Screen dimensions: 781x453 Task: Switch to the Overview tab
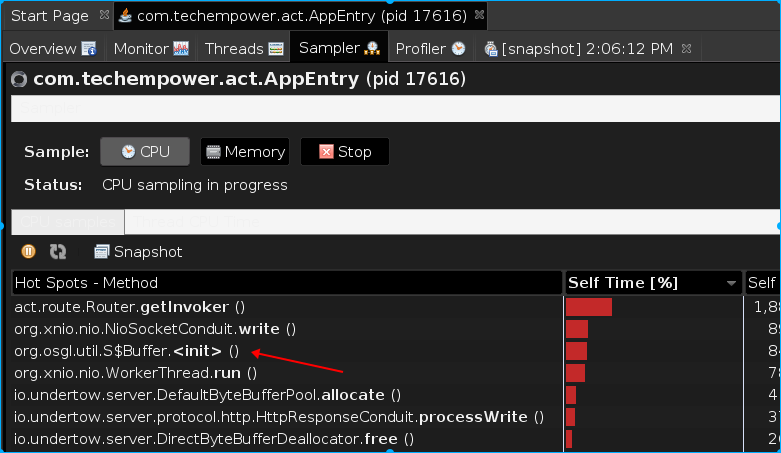pyautogui.click(x=52, y=48)
